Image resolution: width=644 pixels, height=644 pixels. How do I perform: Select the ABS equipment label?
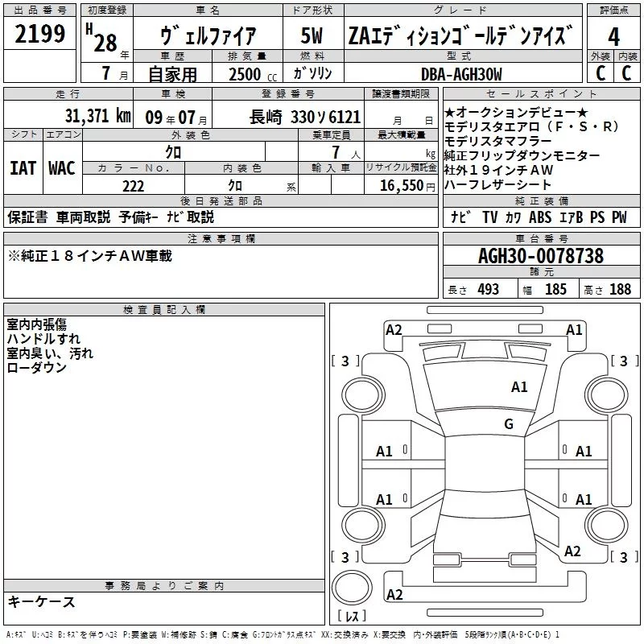tap(539, 217)
